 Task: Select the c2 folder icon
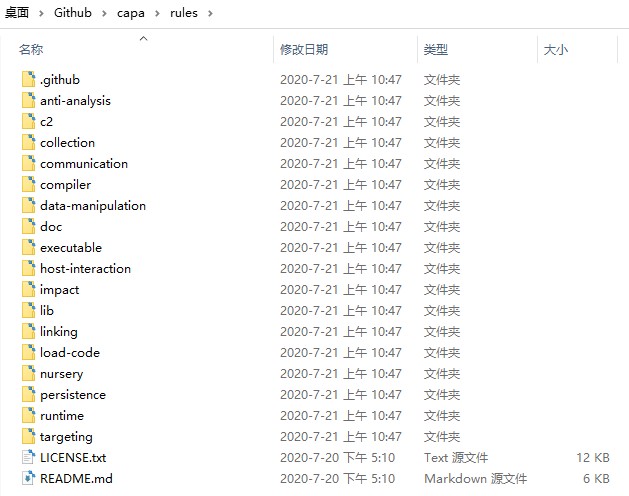28,121
